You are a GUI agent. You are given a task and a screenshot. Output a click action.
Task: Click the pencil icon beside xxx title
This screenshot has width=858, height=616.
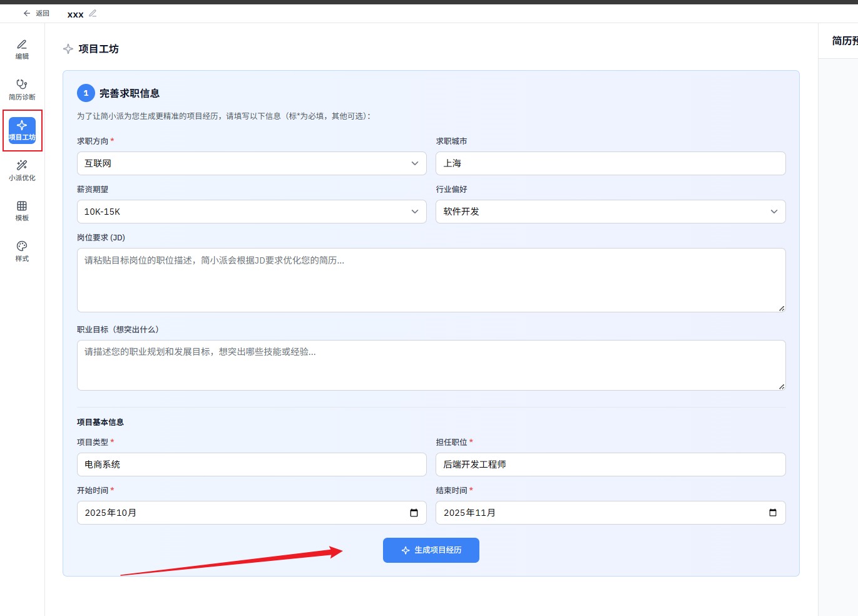pos(93,13)
